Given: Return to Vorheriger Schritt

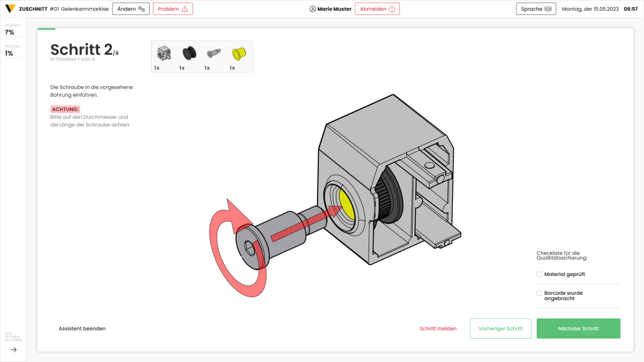Looking at the screenshot, I should point(501,328).
